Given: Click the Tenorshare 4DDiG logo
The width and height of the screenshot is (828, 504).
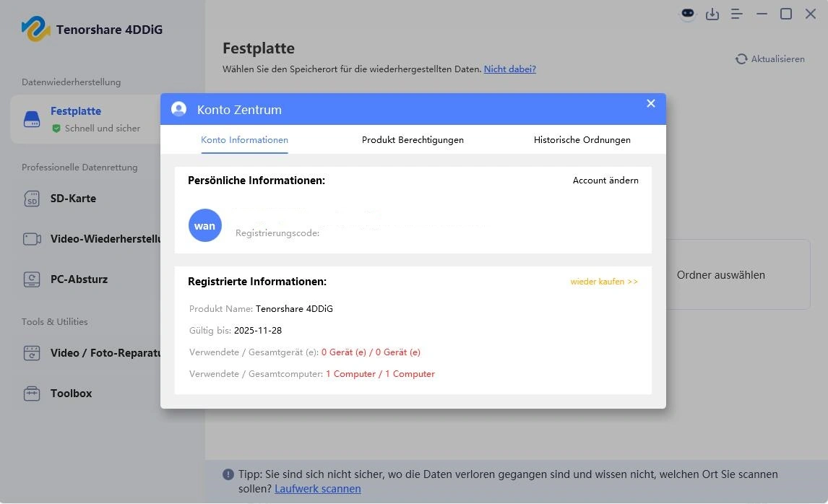Looking at the screenshot, I should 35,30.
